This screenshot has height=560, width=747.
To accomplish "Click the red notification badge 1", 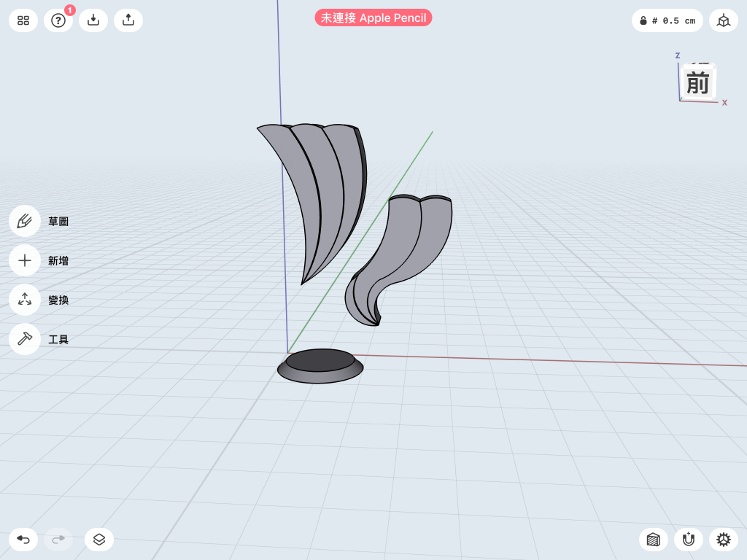I will 70,10.
